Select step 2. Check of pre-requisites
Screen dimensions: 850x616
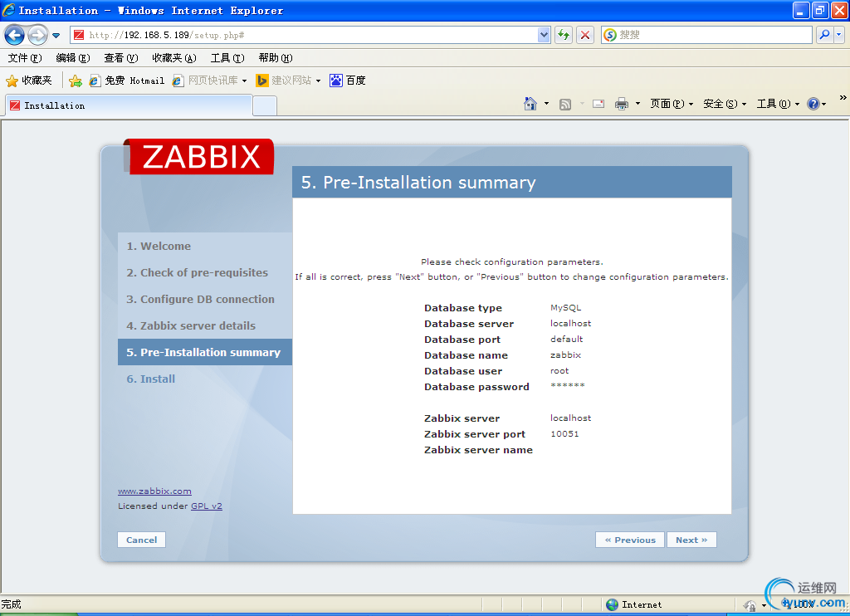click(x=197, y=273)
